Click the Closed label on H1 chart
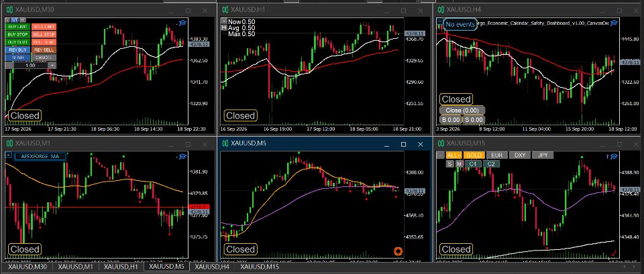Viewport: 644px width, 274px height. click(241, 116)
